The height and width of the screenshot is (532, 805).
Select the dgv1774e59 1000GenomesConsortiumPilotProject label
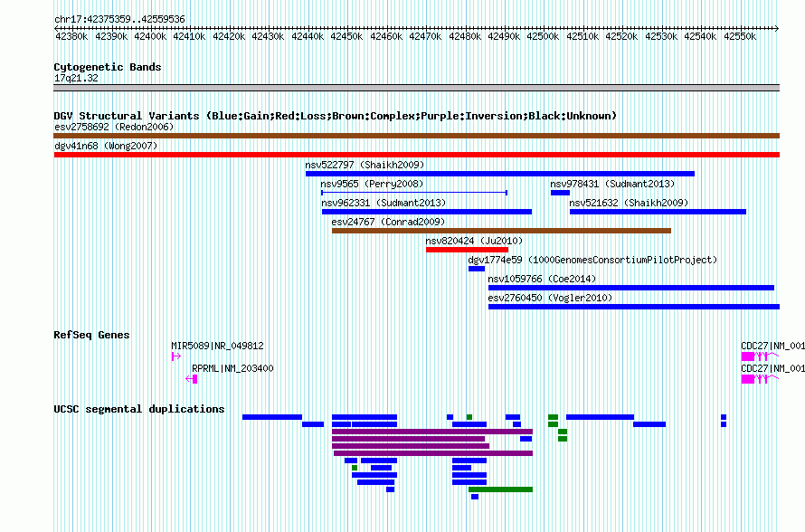(x=592, y=260)
